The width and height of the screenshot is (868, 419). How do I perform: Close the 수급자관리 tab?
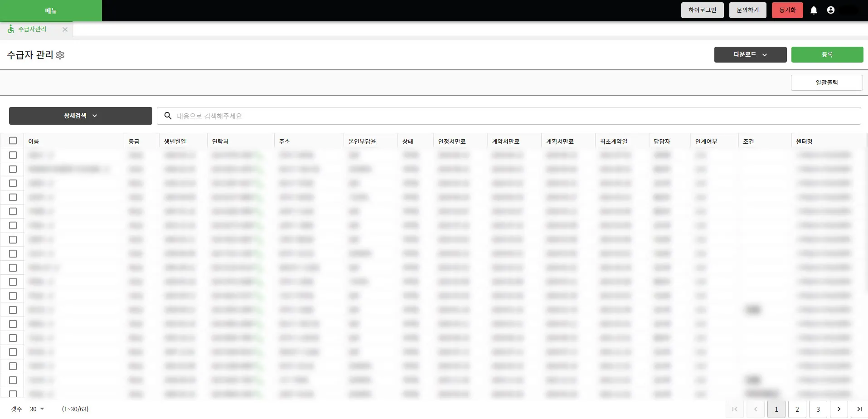tap(65, 29)
